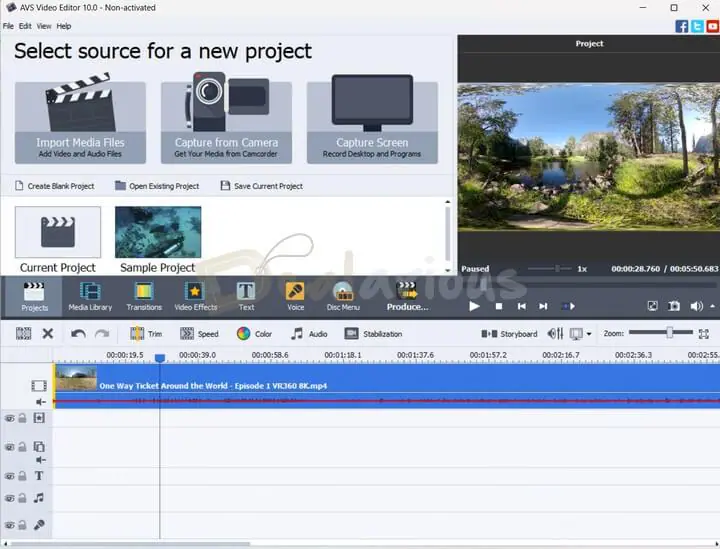Open the Facebook link icon
This screenshot has height=549, width=720.
coord(681,26)
